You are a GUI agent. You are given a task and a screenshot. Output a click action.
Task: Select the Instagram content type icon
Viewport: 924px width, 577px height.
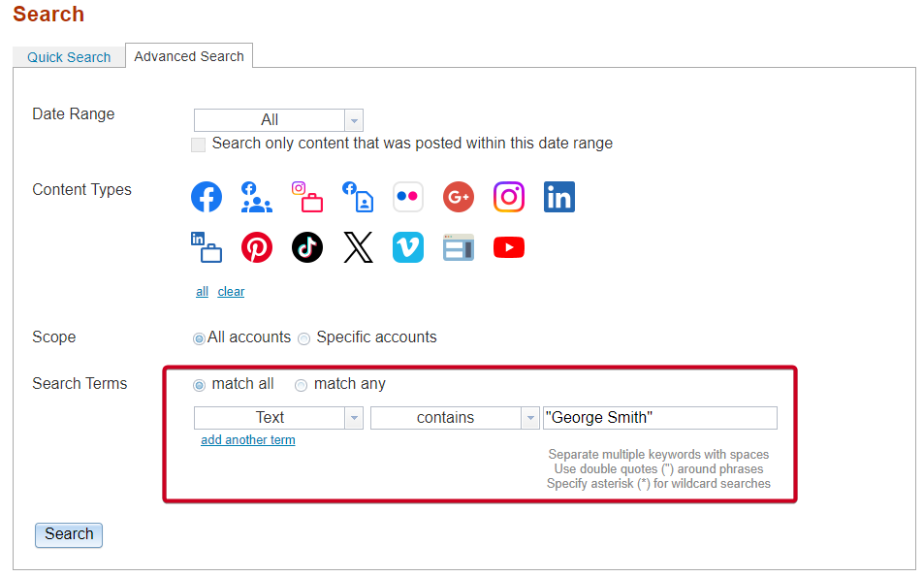click(x=509, y=197)
